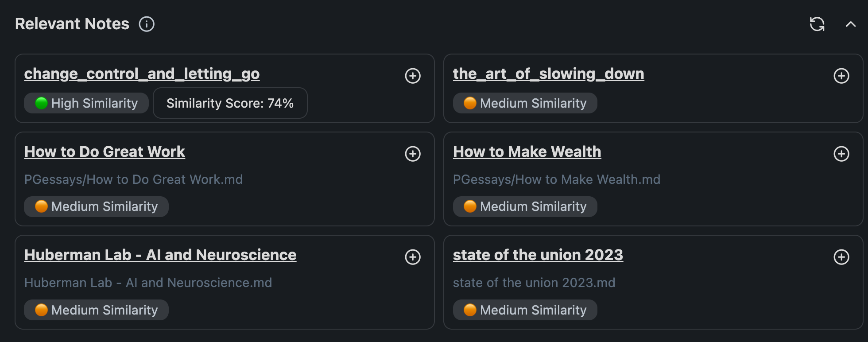The width and height of the screenshot is (868, 342).
Task: Add state of the union 2023 note
Action: coord(841,257)
